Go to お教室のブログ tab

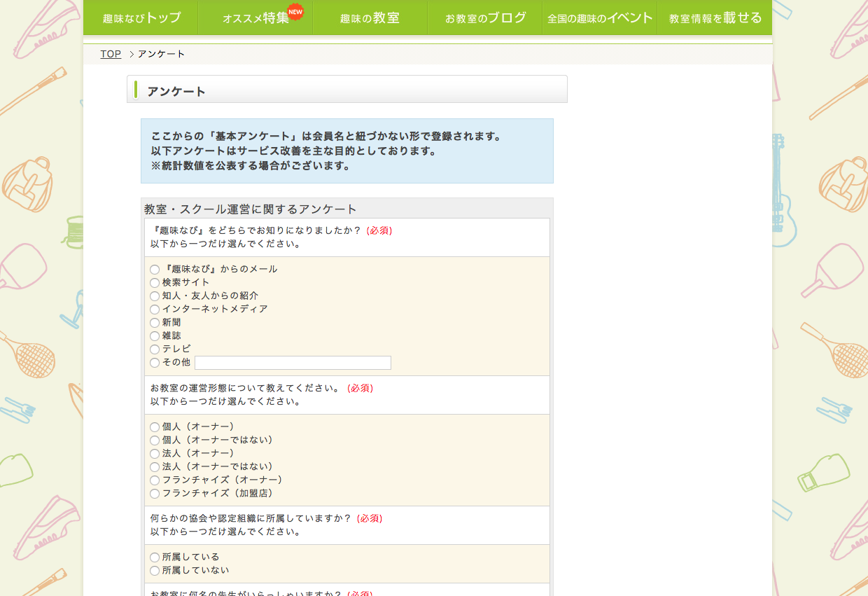tap(485, 18)
